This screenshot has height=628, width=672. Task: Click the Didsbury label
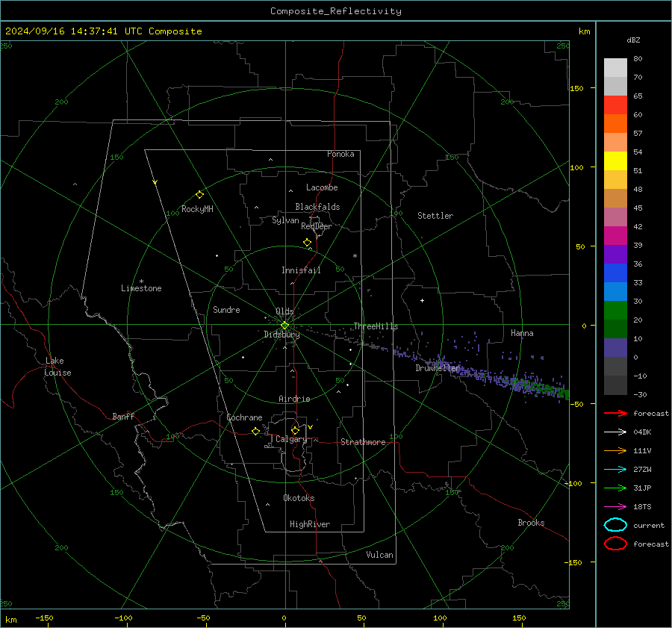coord(281,335)
